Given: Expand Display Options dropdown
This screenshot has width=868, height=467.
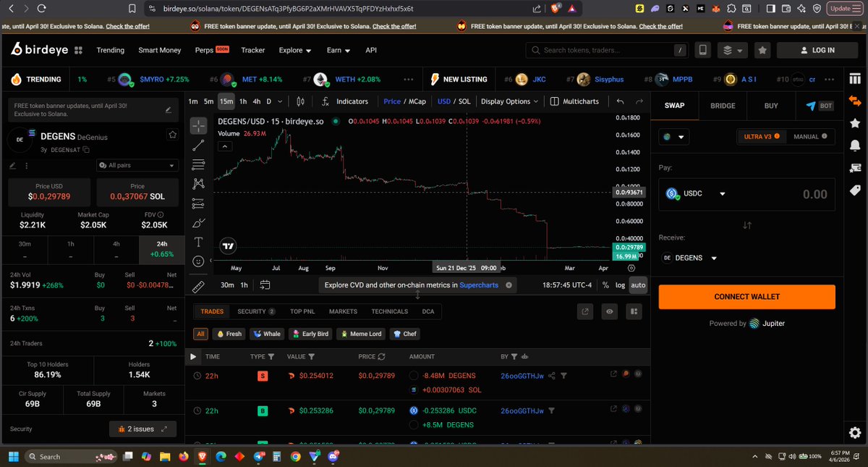Looking at the screenshot, I should [510, 101].
